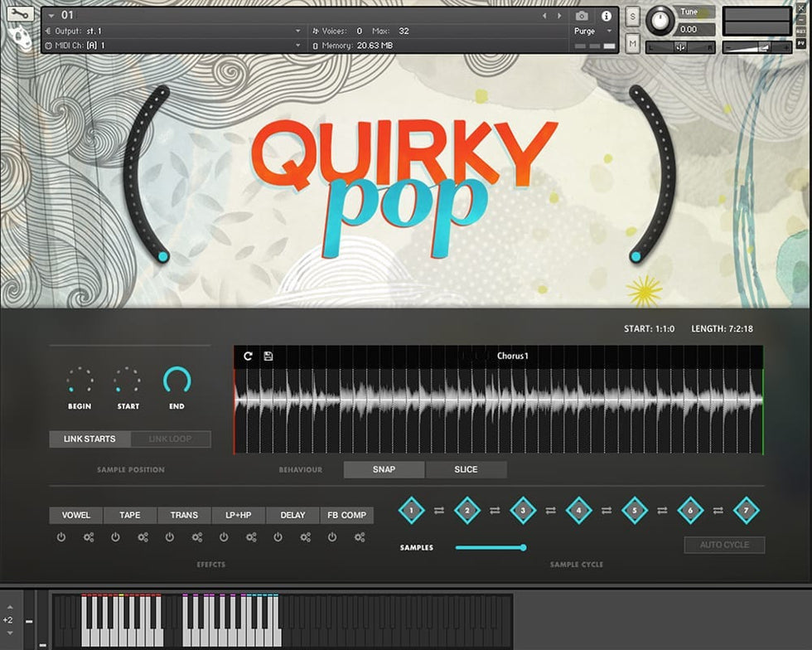
Task: Select sample cycle diamond 4
Action: pyautogui.click(x=578, y=511)
